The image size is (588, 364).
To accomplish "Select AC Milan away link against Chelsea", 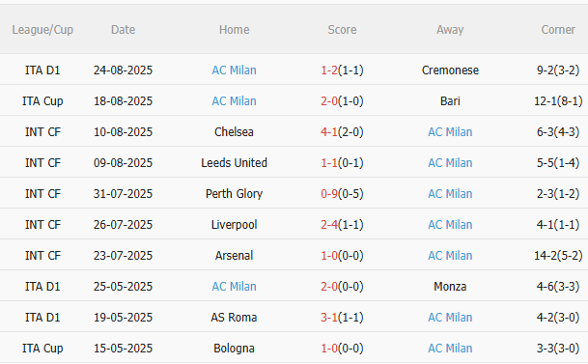I will pos(450,132).
